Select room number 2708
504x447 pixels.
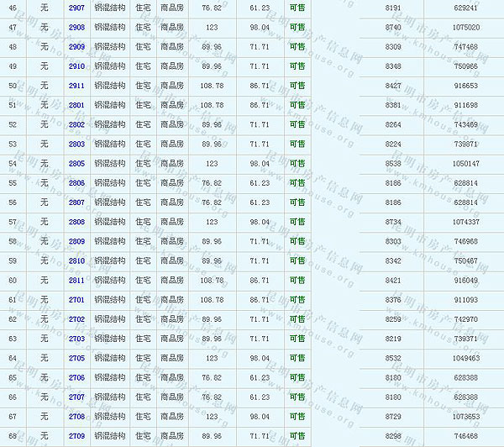point(76,416)
